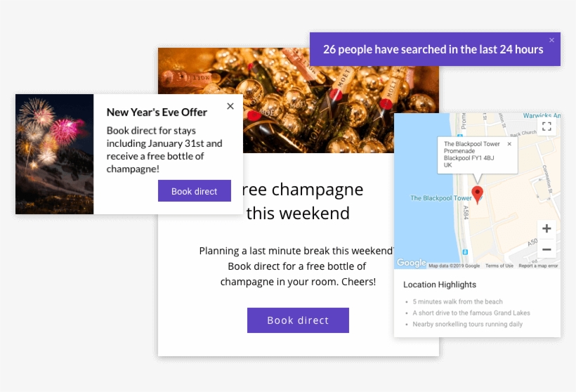Click the 'short drive to Grand Lakes' highlight
Image resolution: width=576 pixels, height=392 pixels.
point(471,313)
